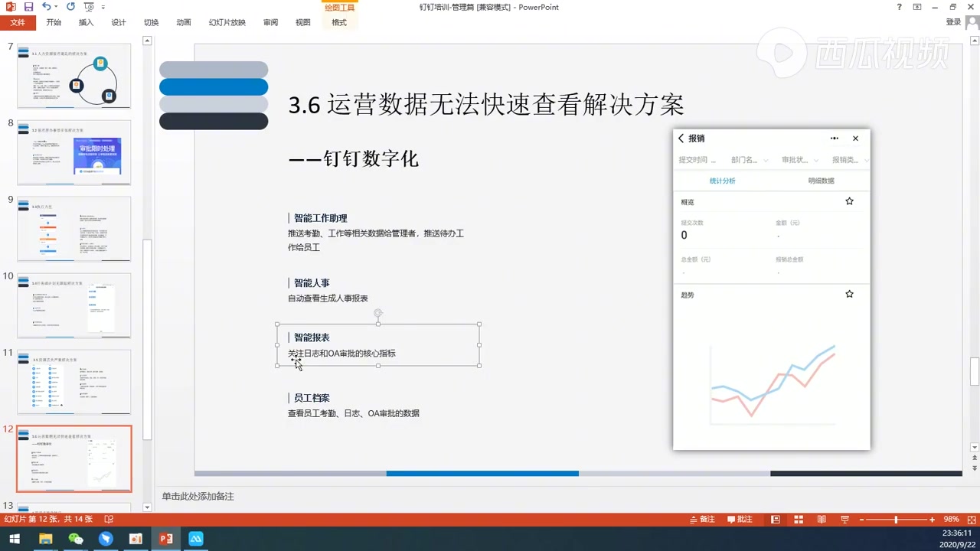Viewport: 980px width, 551px height.
Task: Toggle the 备注 notes button
Action: [x=701, y=520]
